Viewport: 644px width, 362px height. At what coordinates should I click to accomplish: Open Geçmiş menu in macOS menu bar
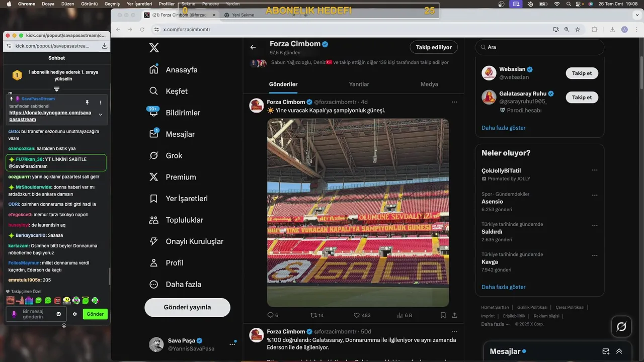pos(112,4)
